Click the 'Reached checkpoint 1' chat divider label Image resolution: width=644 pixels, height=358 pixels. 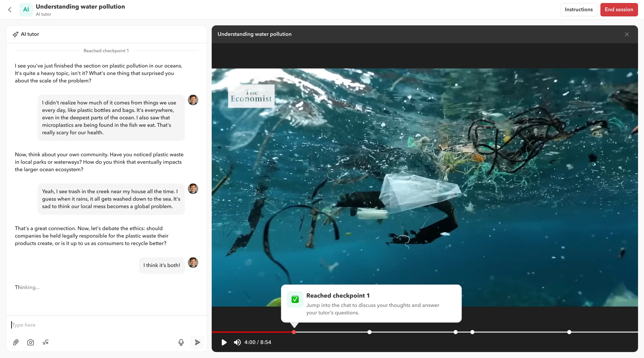pyautogui.click(x=106, y=51)
